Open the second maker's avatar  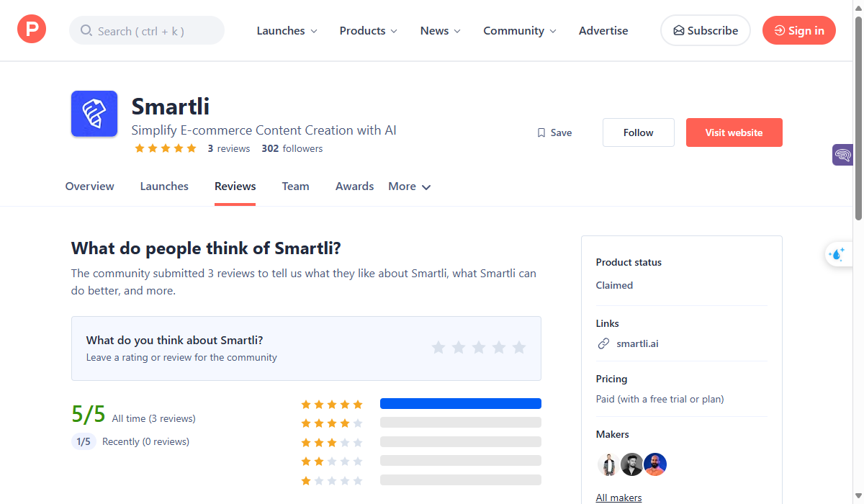point(632,464)
